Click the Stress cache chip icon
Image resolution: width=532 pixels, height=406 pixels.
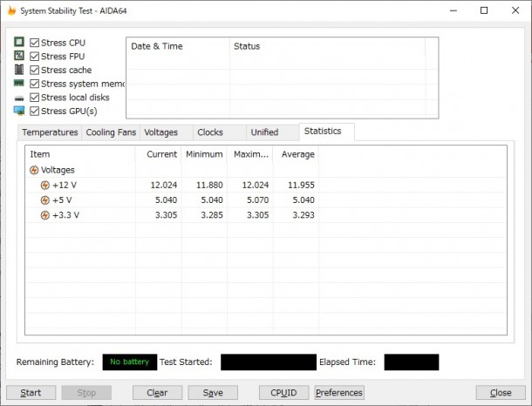pyautogui.click(x=19, y=70)
